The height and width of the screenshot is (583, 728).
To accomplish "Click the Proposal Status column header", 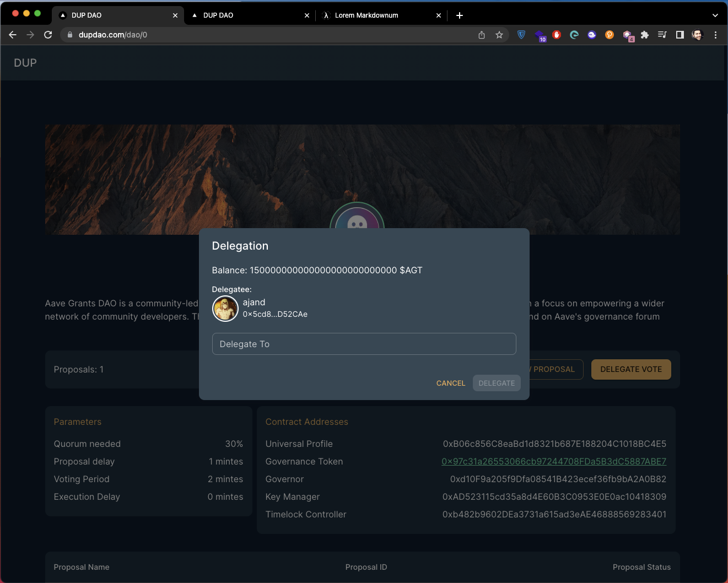I will [641, 567].
